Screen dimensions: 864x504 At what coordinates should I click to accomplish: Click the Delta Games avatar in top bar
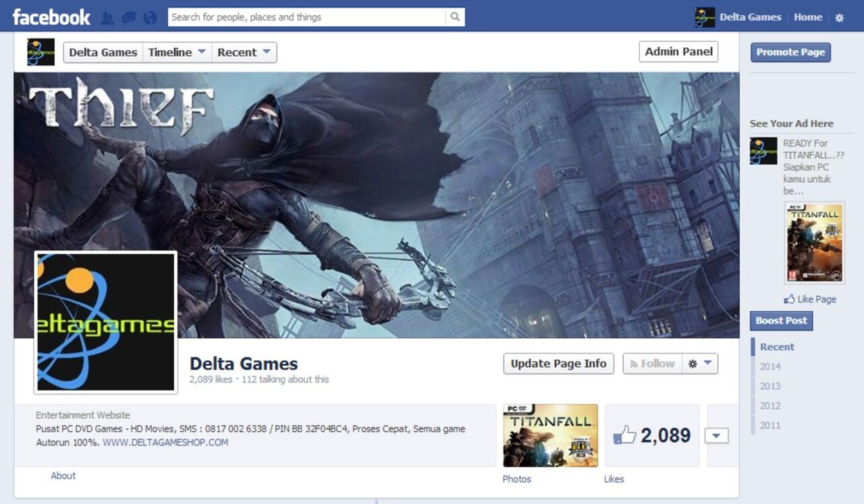(x=705, y=18)
